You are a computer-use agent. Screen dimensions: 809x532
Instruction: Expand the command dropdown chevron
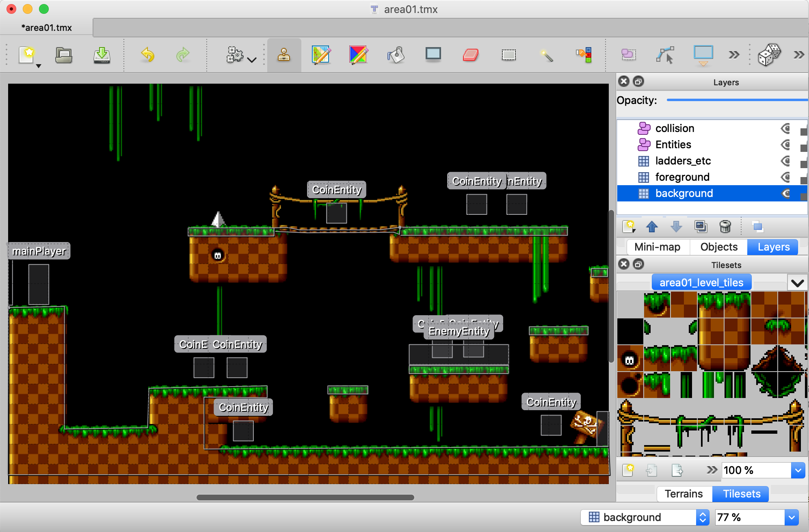coord(252,60)
